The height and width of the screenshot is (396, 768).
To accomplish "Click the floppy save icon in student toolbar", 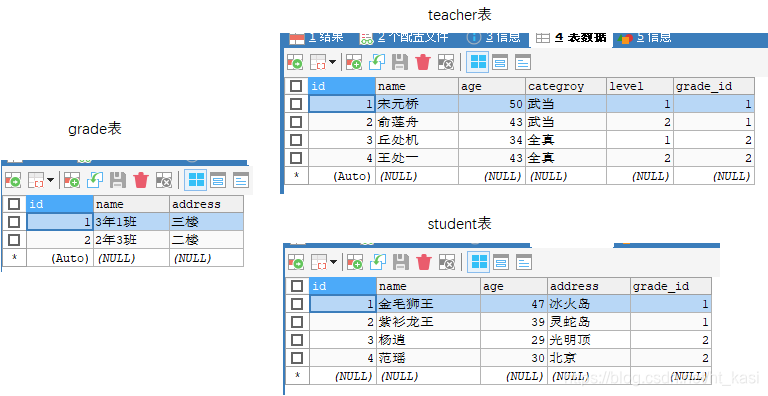I will click(x=401, y=262).
